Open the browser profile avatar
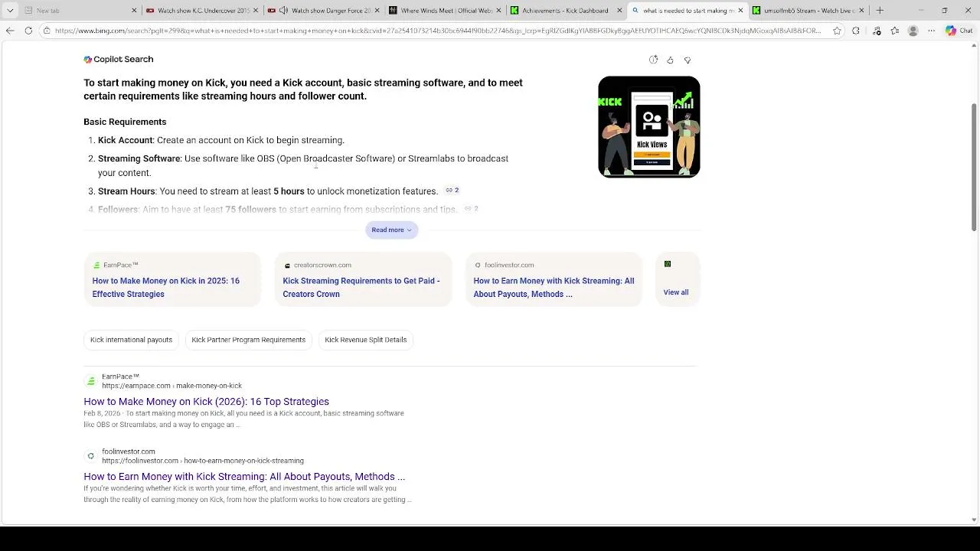The width and height of the screenshot is (980, 551). click(x=913, y=31)
